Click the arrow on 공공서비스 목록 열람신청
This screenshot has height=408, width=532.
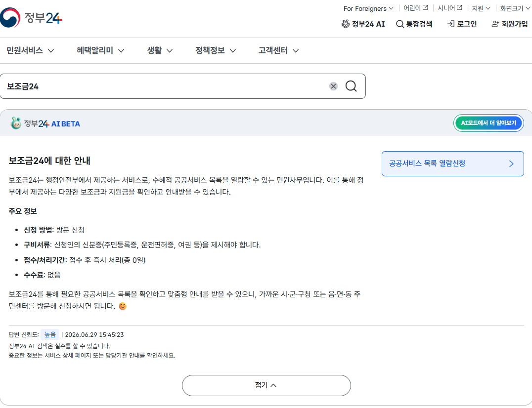pyautogui.click(x=511, y=163)
